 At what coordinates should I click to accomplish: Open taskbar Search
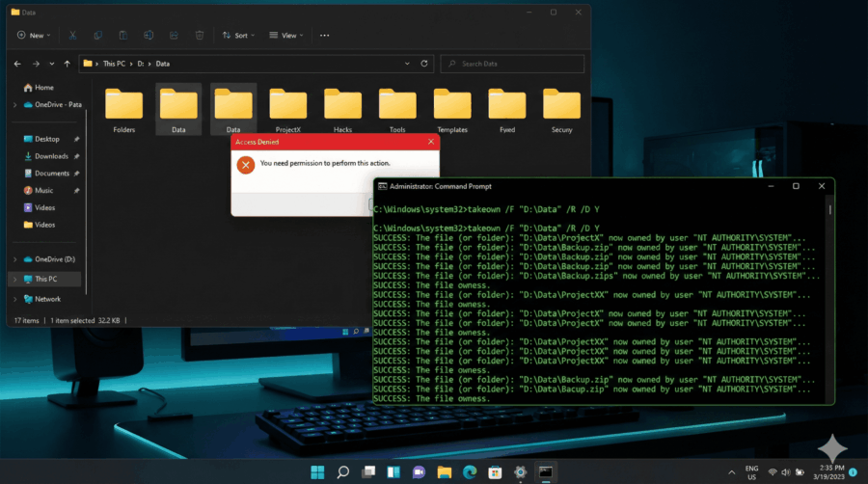pyautogui.click(x=343, y=471)
